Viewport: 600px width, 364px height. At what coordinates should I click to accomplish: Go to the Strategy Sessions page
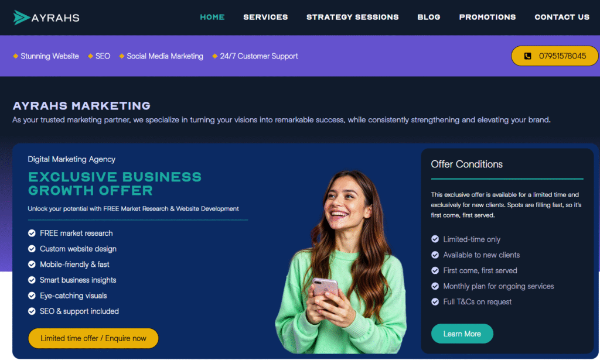coord(352,17)
